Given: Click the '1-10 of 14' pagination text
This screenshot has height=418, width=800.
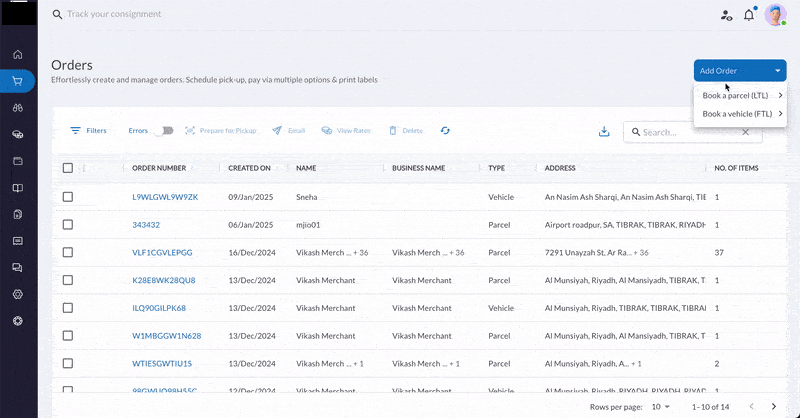Looking at the screenshot, I should tap(711, 407).
